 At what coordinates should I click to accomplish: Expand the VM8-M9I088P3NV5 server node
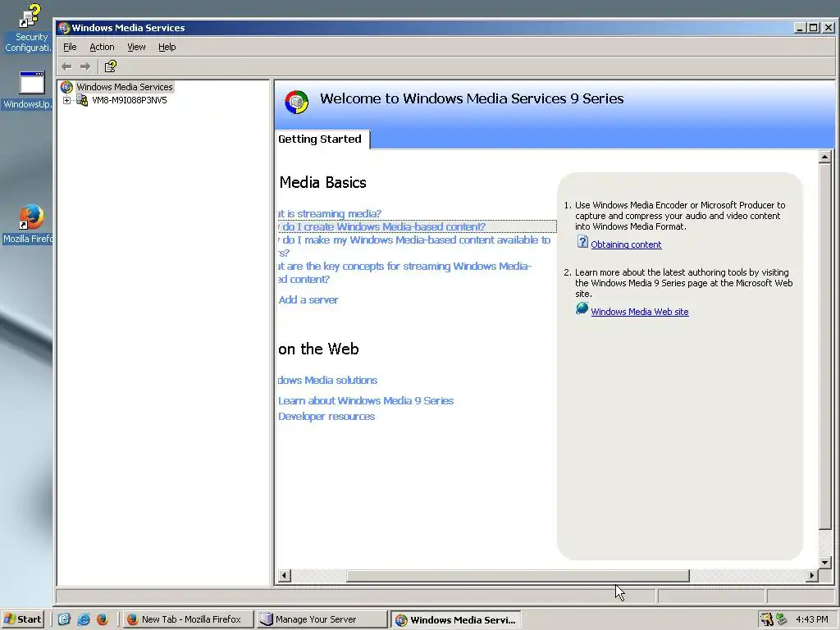[66, 100]
